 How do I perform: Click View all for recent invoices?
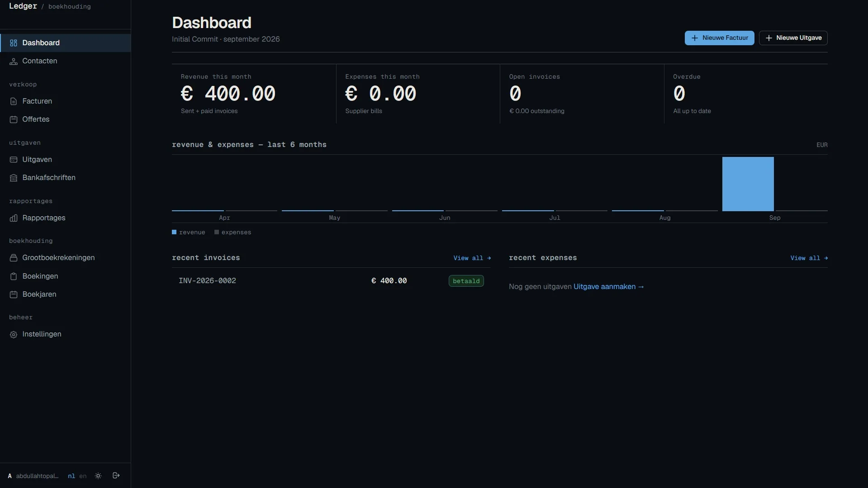click(x=472, y=258)
